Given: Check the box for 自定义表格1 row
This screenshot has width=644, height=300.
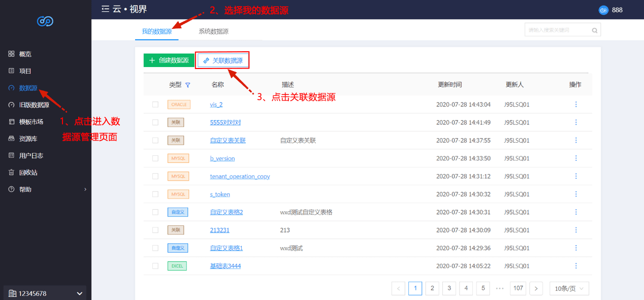Looking at the screenshot, I should 155,248.
